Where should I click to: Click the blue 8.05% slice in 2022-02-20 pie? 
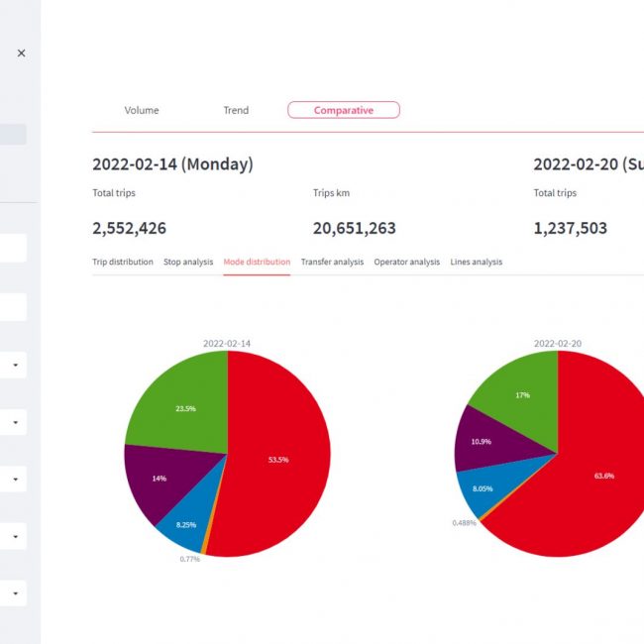[483, 489]
